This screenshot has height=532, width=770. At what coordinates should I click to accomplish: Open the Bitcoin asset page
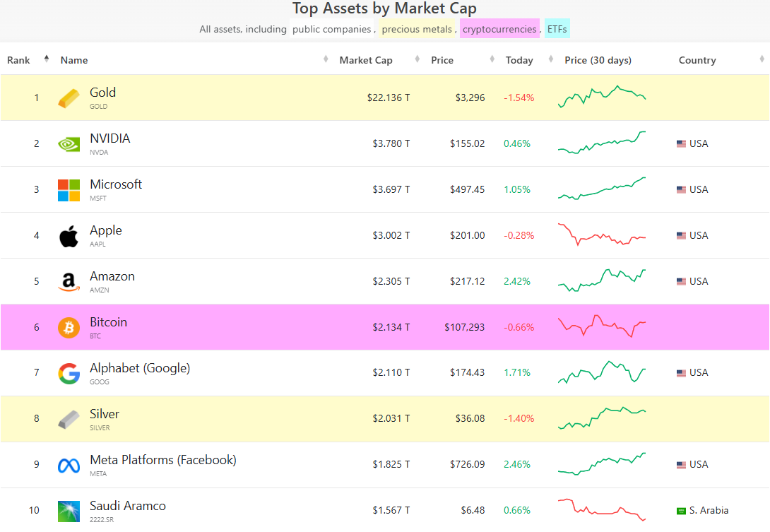[x=108, y=322]
